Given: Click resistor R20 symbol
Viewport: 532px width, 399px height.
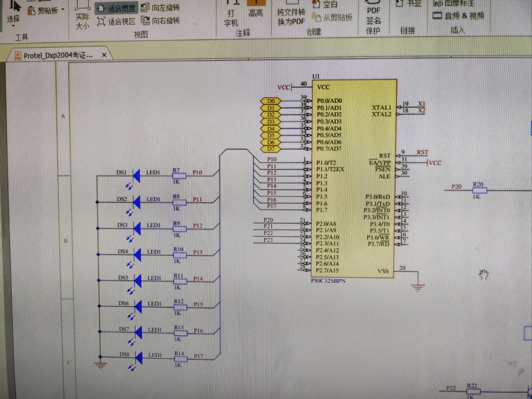Looking at the screenshot, I should pyautogui.click(x=480, y=190).
